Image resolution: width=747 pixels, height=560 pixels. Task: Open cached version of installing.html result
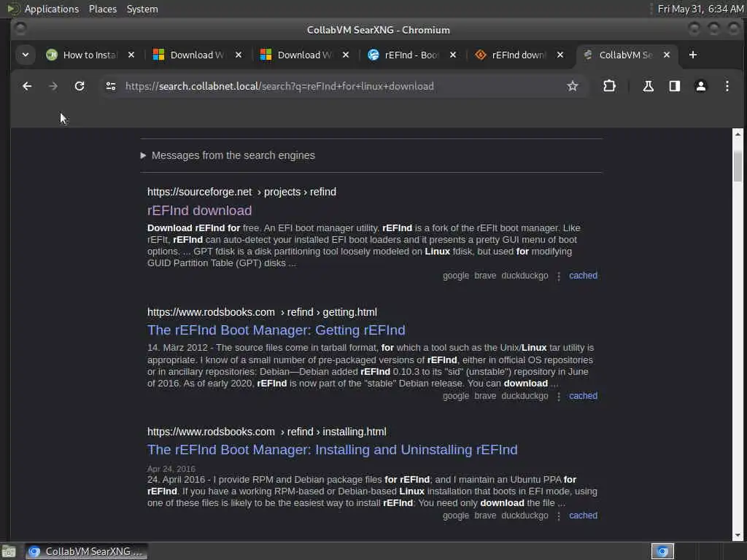(x=583, y=516)
